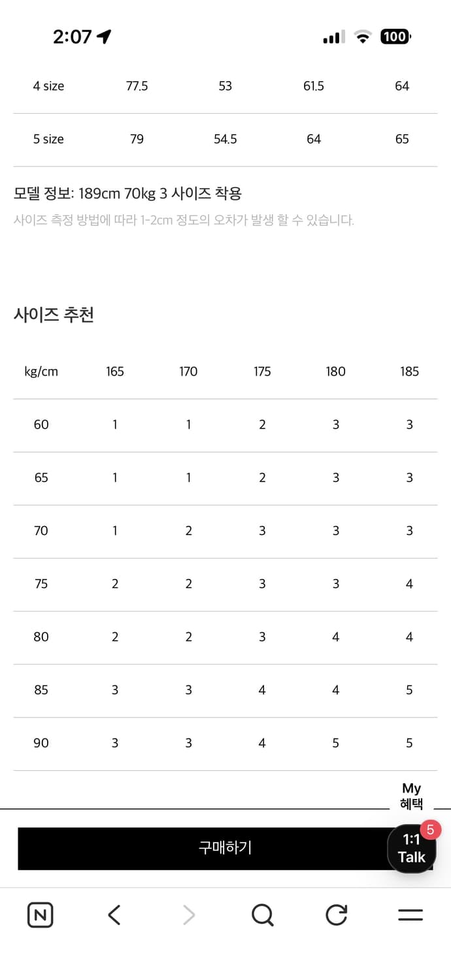Tap the 185 height column header
Screen dimensions: 451x980
[x=409, y=371]
